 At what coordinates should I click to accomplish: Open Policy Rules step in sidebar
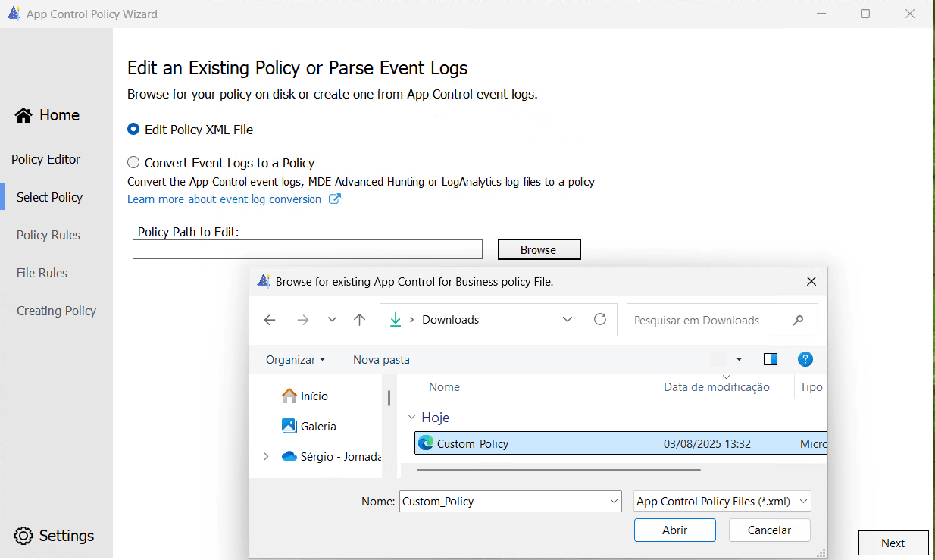click(x=48, y=235)
